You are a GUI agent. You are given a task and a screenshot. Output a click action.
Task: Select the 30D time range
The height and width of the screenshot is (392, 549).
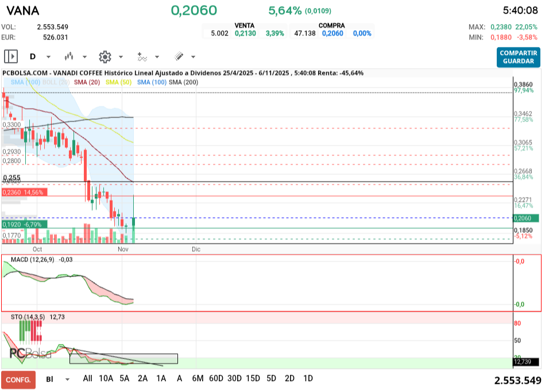click(234, 378)
